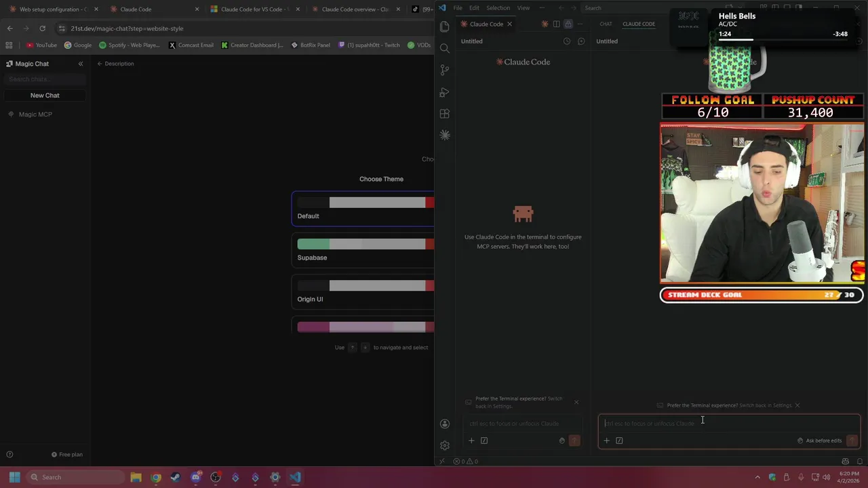868x488 pixels.
Task: Collapse the Magic Chat sidebar
Action: (80, 64)
